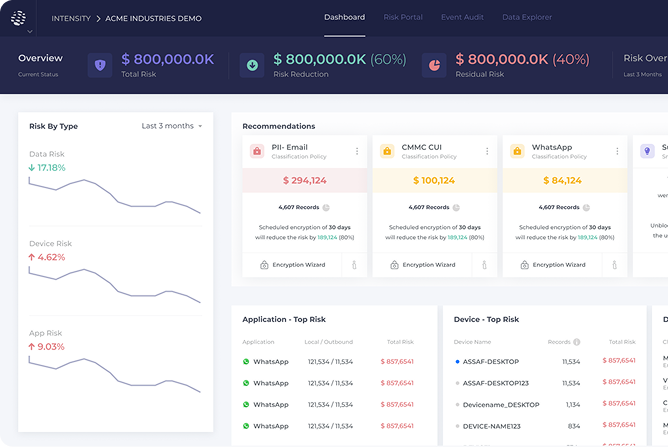Viewport: 668px width, 447px height.
Task: Open the Last 3 months dropdown
Action: [171, 126]
